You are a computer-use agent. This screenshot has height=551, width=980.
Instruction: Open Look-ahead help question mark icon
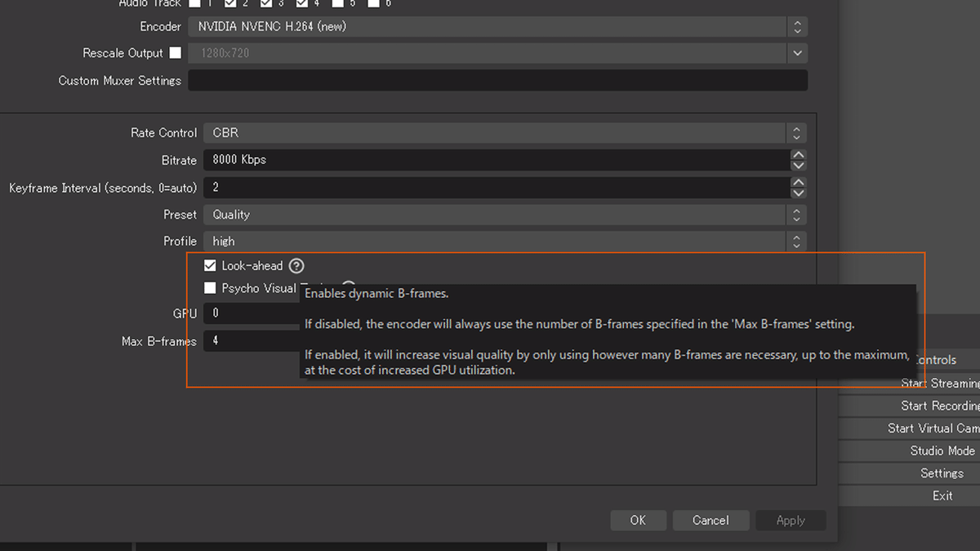296,266
